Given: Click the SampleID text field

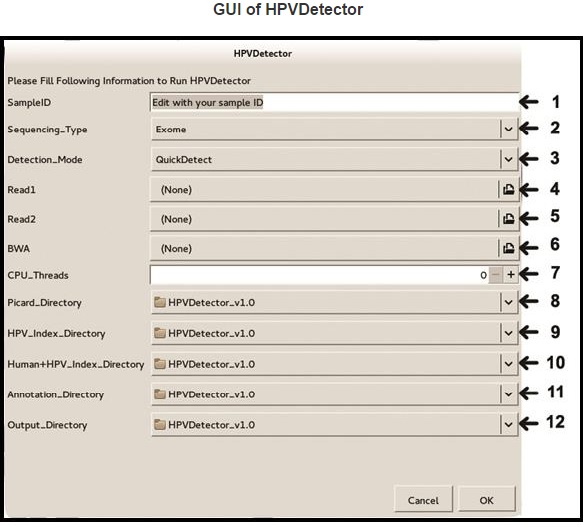Looking at the screenshot, I should click(x=334, y=102).
